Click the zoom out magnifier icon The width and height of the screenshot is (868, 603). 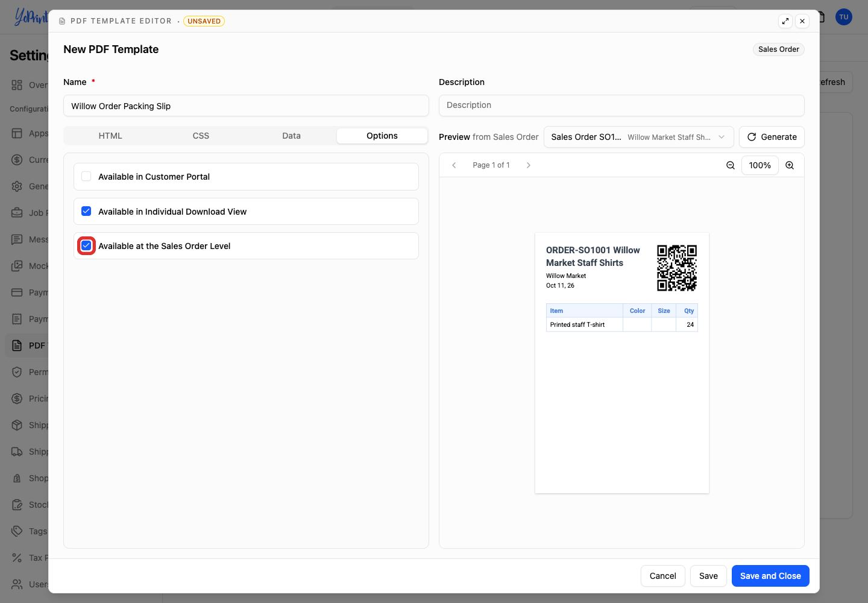pos(731,165)
